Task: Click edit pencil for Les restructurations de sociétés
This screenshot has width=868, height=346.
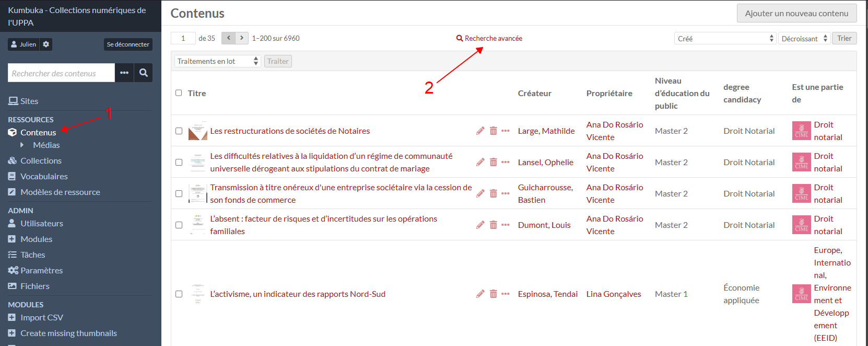Action: (480, 131)
